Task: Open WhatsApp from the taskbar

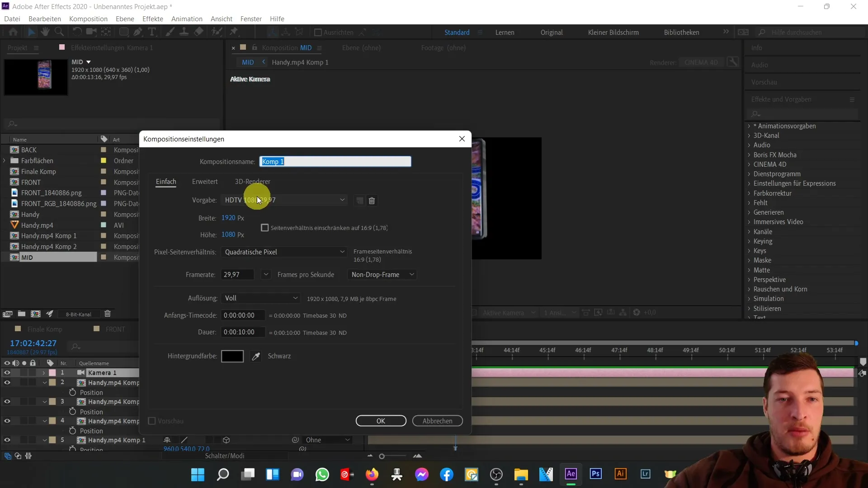Action: [x=322, y=474]
